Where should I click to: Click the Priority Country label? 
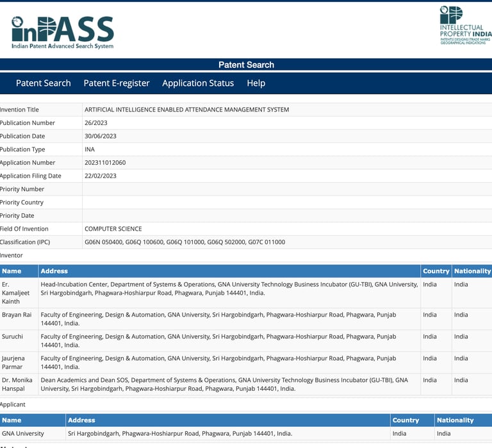[x=22, y=203]
